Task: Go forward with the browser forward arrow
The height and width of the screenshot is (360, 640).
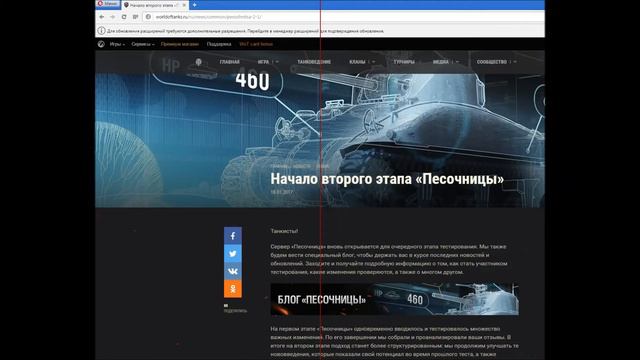Action: [x=113, y=17]
